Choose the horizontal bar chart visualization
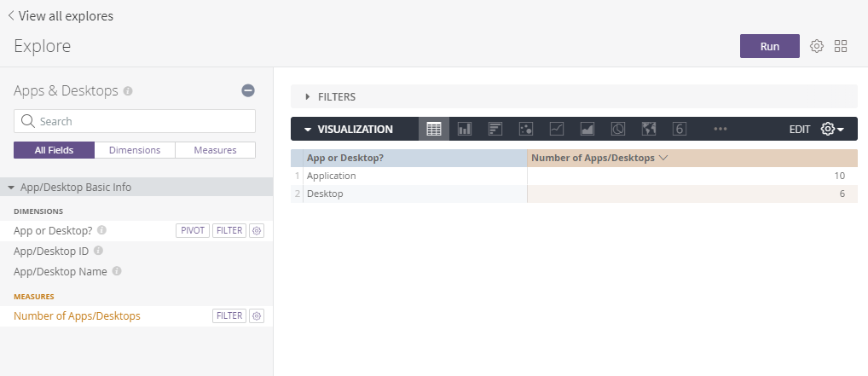The width and height of the screenshot is (868, 376). pyautogui.click(x=495, y=130)
